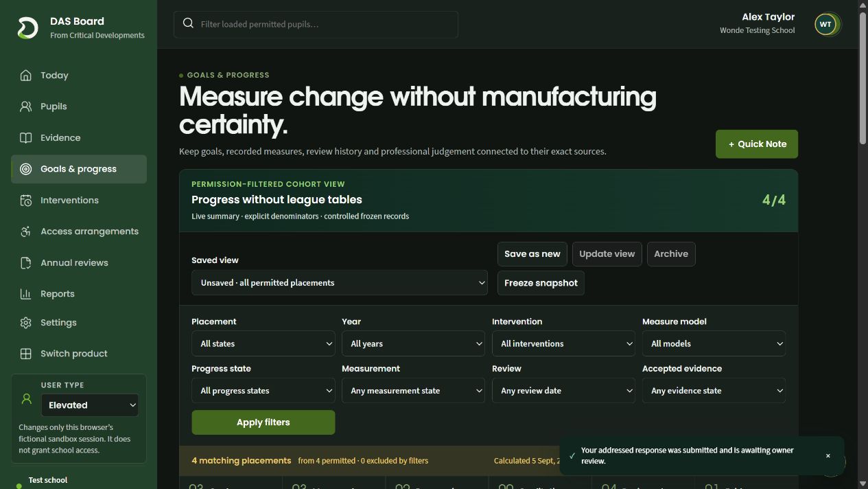Click the Alex Taylor user name
The width and height of the screenshot is (868, 489).
pyautogui.click(x=768, y=17)
